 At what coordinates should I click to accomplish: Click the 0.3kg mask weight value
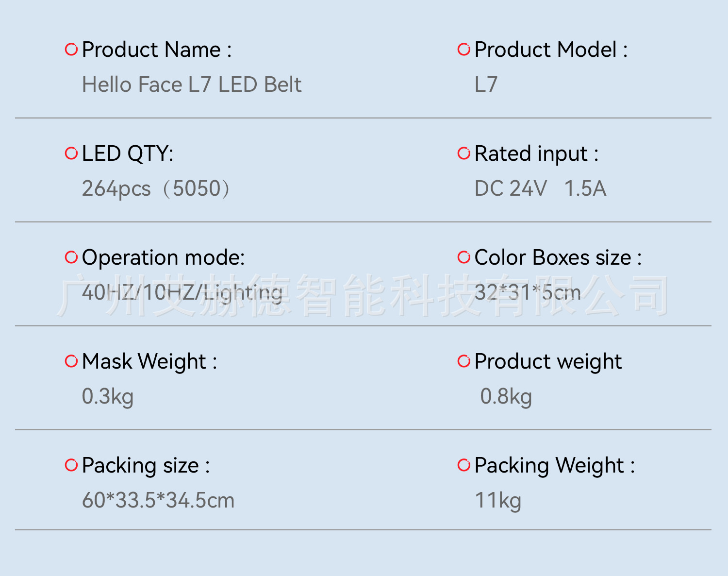[108, 397]
